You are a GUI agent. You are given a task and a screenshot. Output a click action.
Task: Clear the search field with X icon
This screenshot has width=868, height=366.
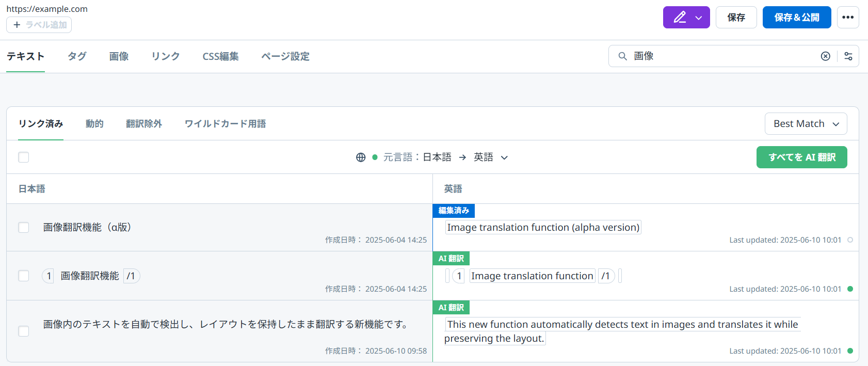(826, 56)
